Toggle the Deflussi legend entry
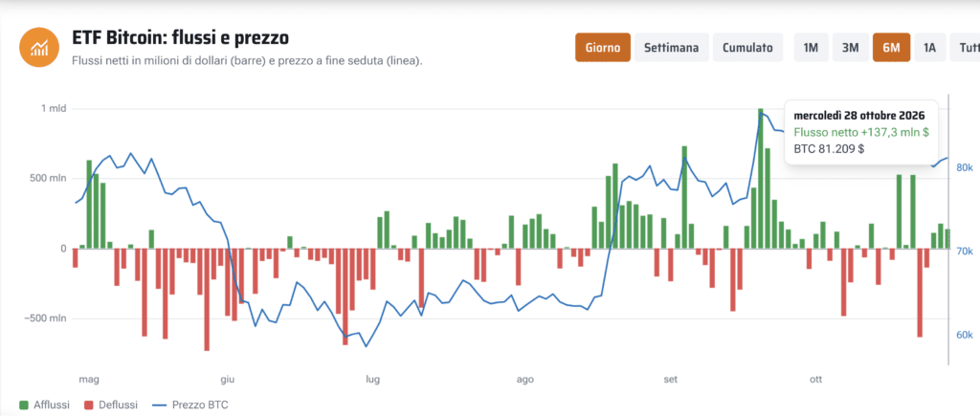980x416 pixels. [x=110, y=405]
